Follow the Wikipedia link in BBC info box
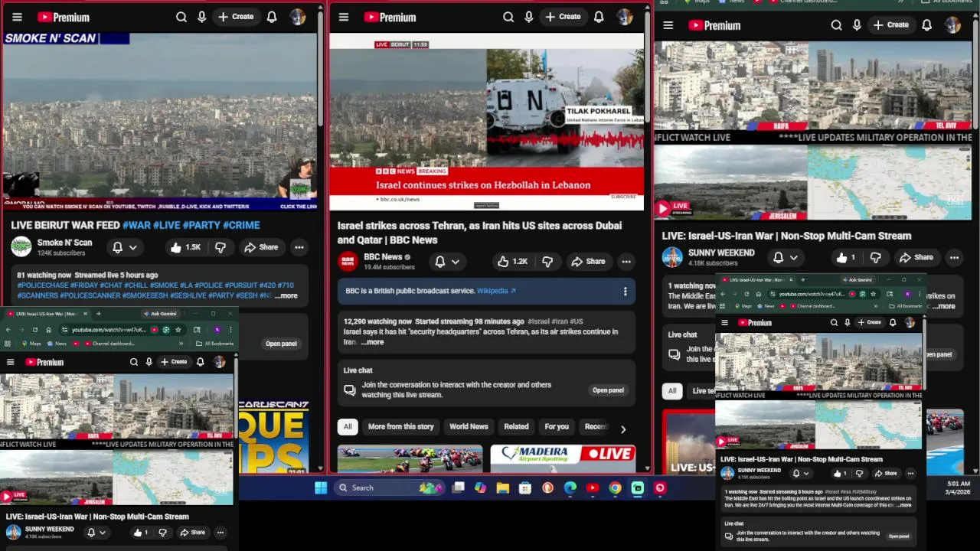Image resolution: width=980 pixels, height=551 pixels. [x=496, y=291]
